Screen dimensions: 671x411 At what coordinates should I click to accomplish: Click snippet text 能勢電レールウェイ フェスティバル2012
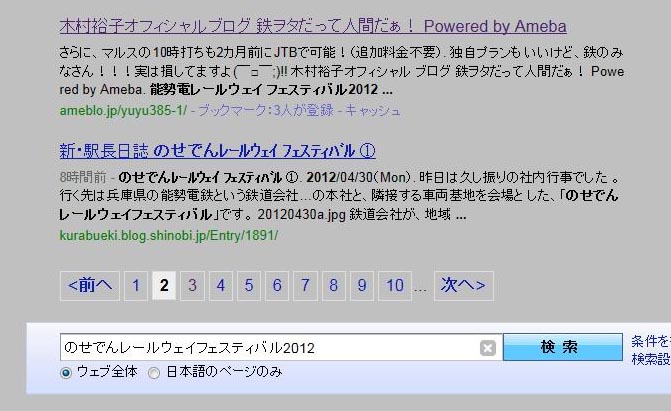click(x=264, y=90)
